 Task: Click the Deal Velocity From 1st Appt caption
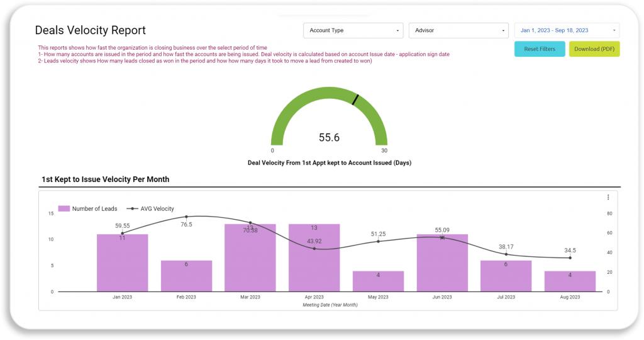330,163
